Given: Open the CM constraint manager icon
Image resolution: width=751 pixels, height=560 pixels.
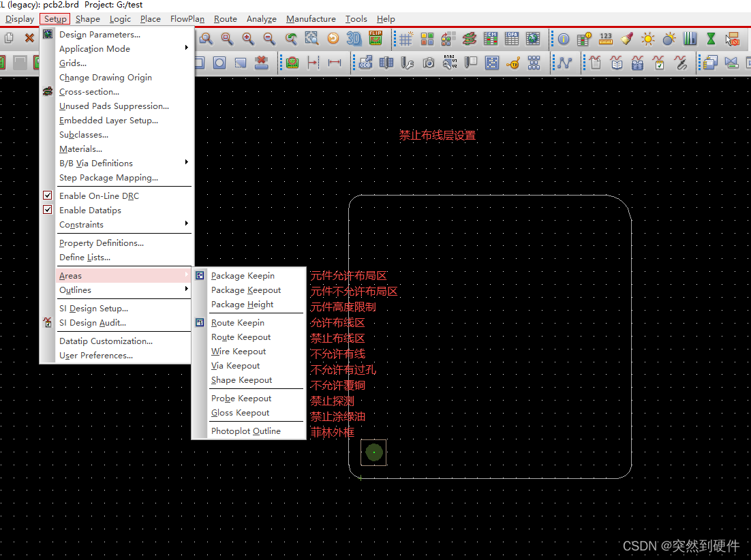Looking at the screenshot, I should [490, 39].
